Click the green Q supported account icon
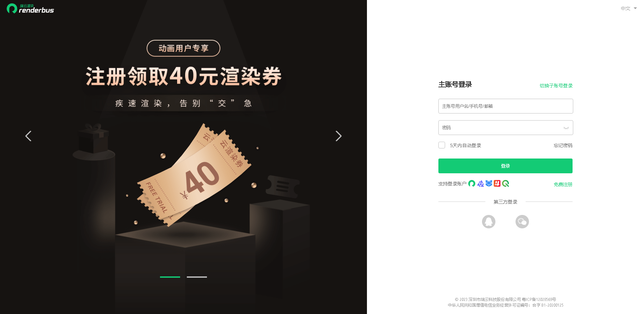Screen dimensions: 644x314 pos(505,183)
